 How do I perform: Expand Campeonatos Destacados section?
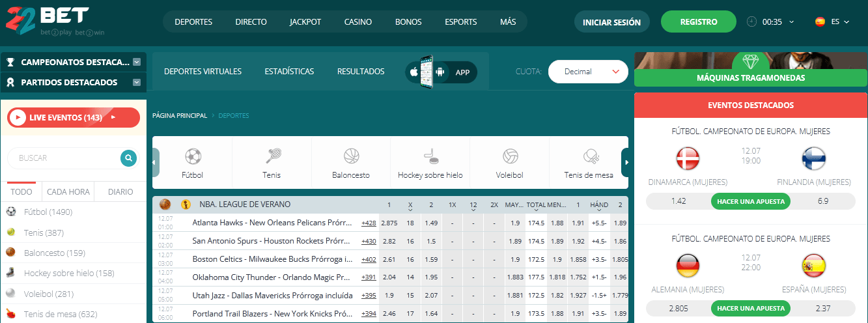(x=137, y=63)
